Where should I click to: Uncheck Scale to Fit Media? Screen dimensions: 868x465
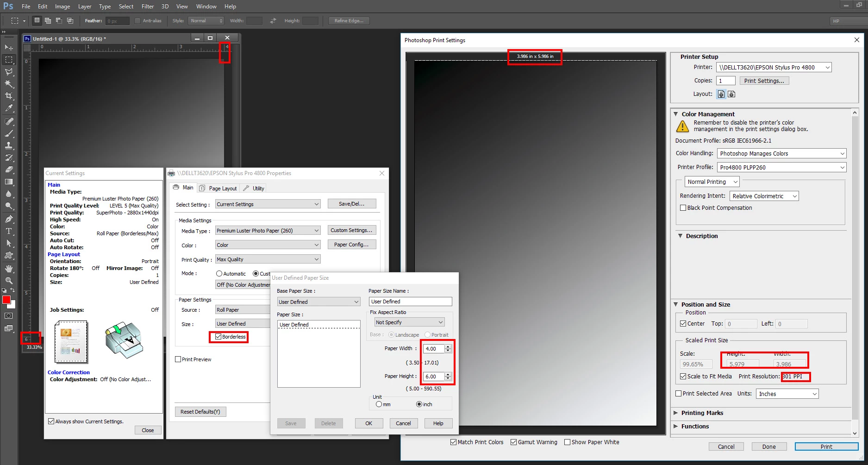tap(683, 377)
